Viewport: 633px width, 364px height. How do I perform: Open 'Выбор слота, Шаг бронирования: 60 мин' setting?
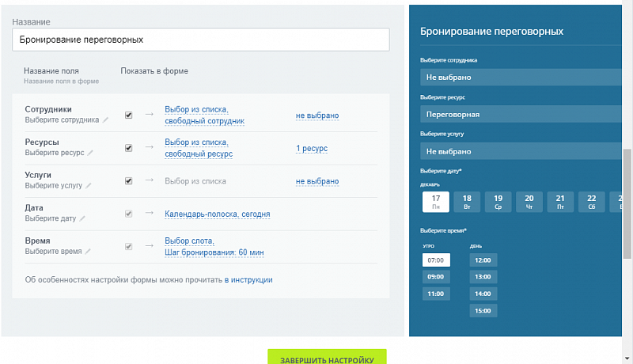(x=214, y=247)
